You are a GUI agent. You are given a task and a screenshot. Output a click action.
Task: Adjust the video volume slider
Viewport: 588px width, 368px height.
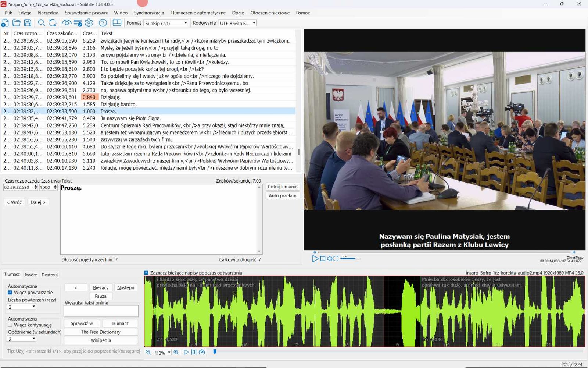[350, 259]
